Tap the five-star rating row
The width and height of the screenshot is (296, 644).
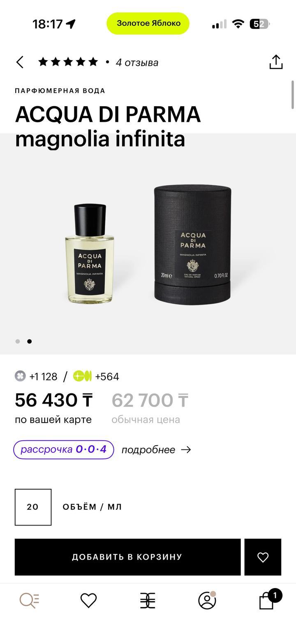tap(68, 62)
